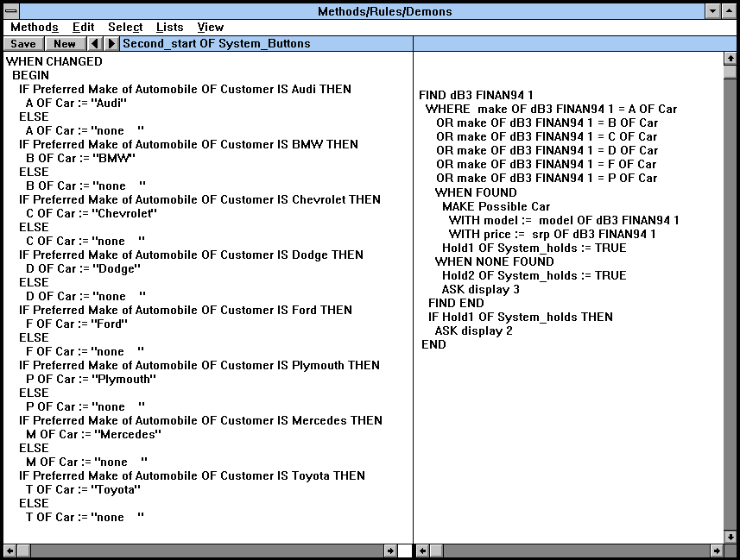Maximize window with title bar up arrow

click(729, 11)
